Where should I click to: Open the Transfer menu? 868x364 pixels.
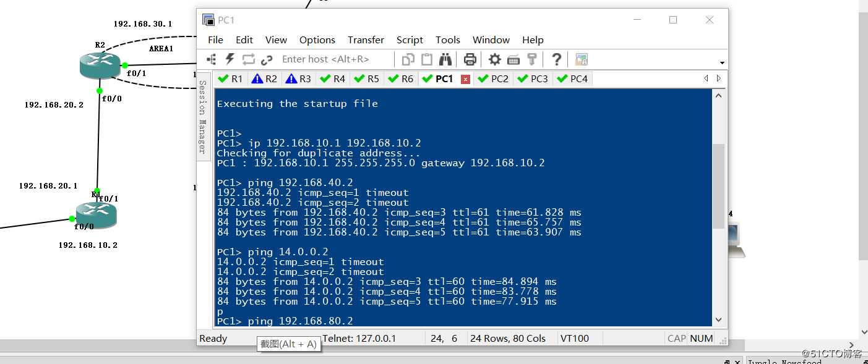366,40
